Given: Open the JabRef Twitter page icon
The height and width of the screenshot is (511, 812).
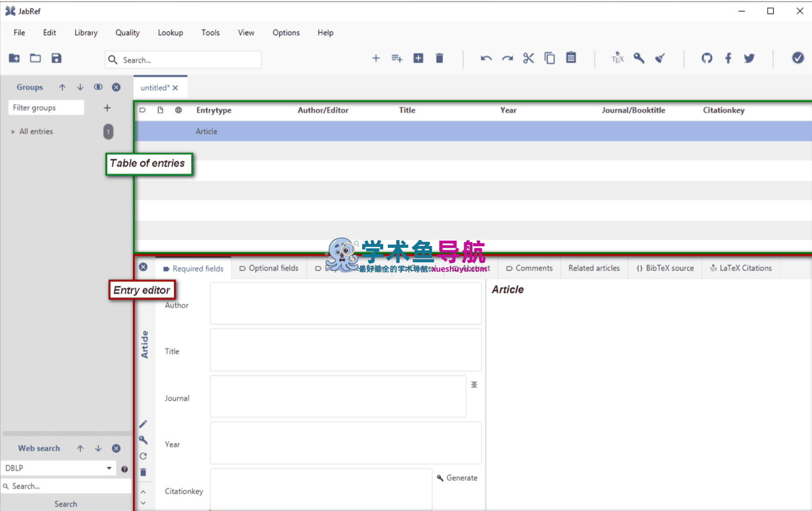Looking at the screenshot, I should tap(749, 58).
